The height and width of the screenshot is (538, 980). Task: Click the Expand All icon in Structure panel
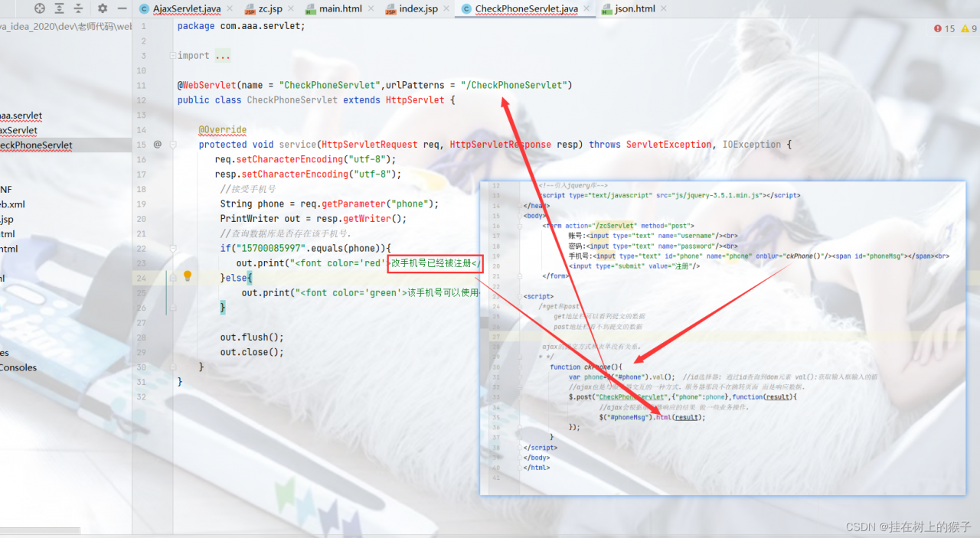(x=60, y=8)
